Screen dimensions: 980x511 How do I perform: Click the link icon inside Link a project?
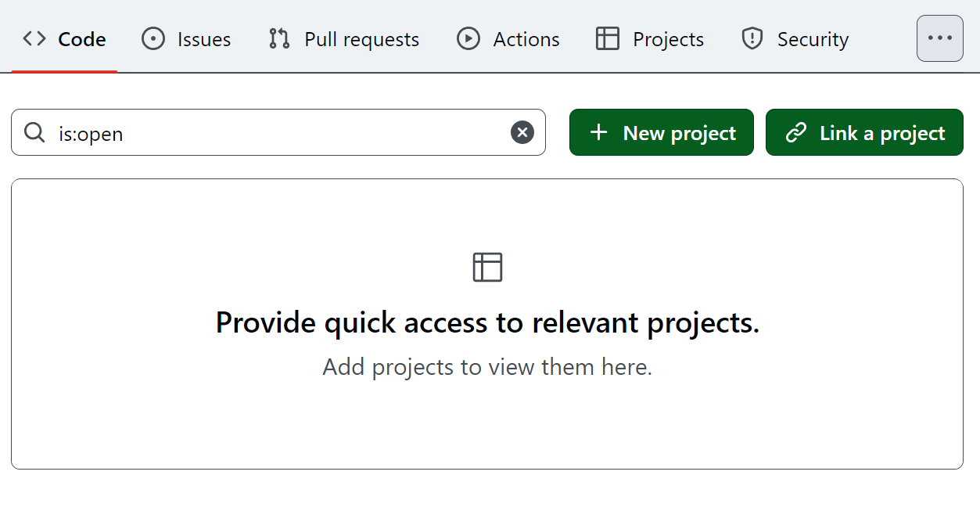[797, 132]
